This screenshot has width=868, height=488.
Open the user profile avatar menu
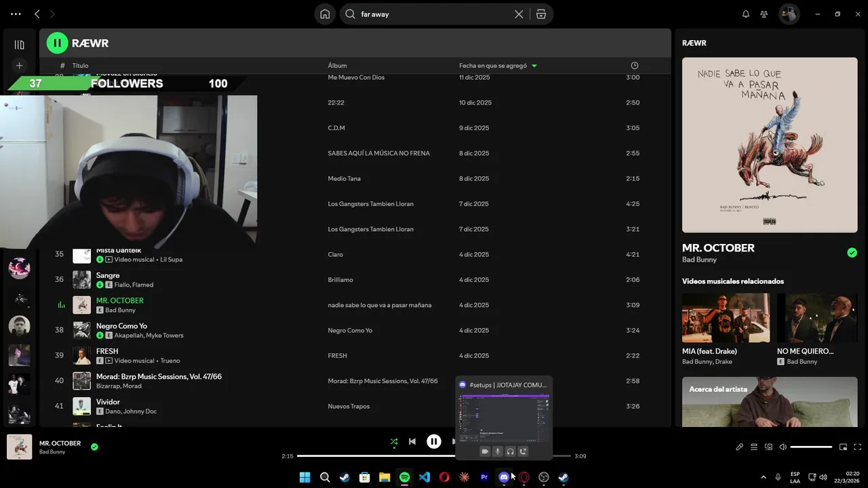788,14
